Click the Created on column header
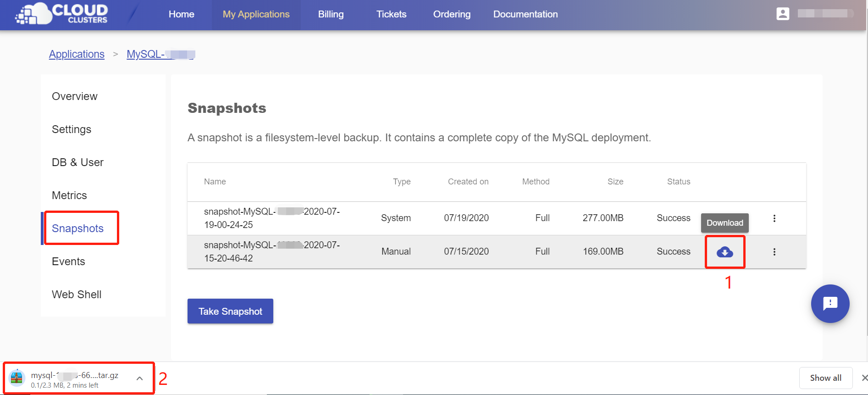The image size is (868, 395). pyautogui.click(x=468, y=182)
